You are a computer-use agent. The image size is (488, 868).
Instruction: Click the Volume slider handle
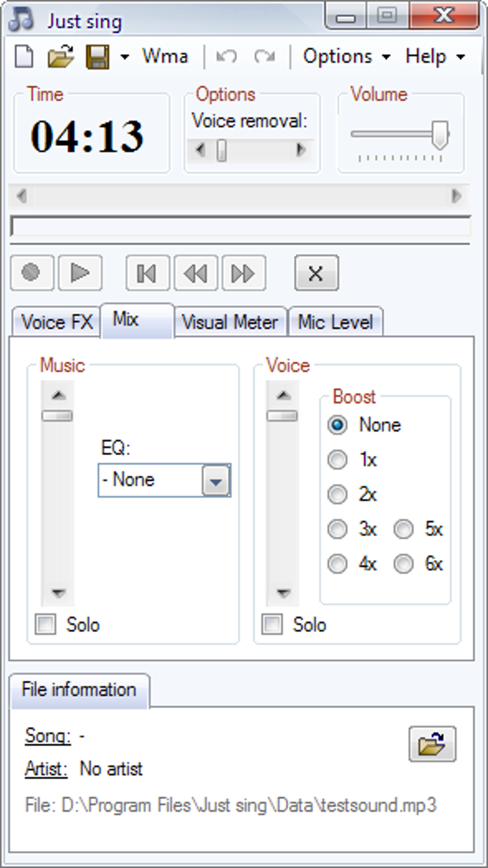440,134
